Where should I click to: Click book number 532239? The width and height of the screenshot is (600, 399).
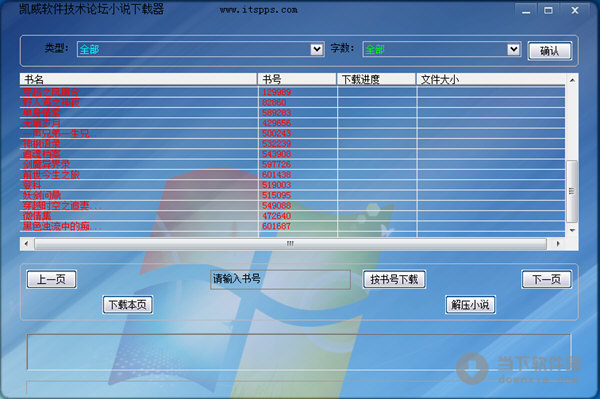(276, 143)
